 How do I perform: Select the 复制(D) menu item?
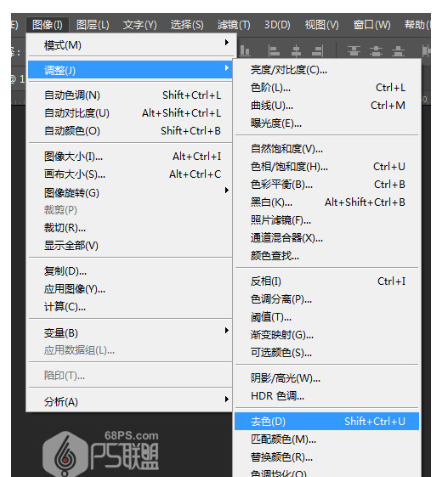130,271
